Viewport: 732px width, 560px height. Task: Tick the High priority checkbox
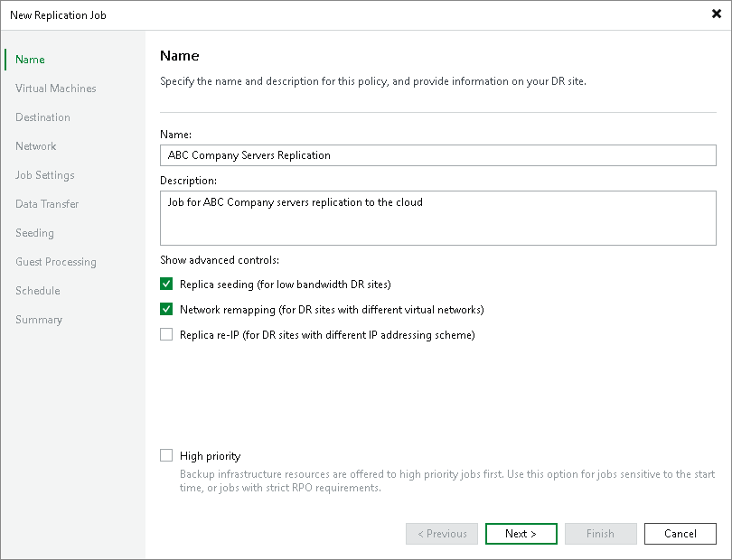pos(166,456)
